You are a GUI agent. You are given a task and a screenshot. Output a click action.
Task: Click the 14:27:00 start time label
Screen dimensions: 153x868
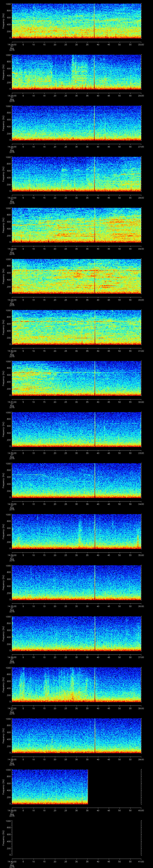coord(12,197)
